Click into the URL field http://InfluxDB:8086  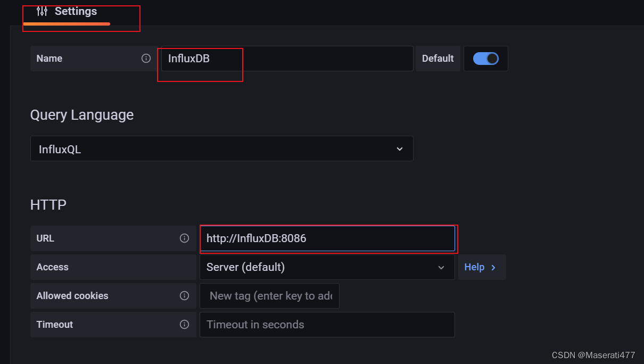pos(327,238)
